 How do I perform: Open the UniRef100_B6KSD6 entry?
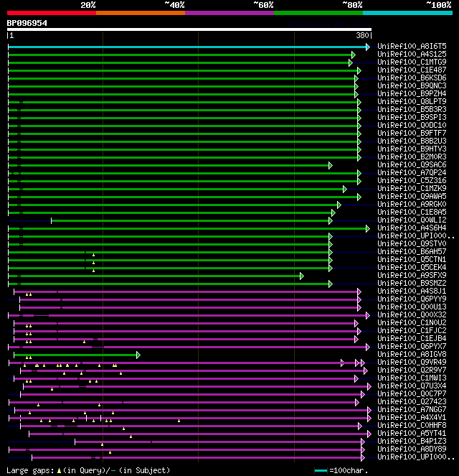click(x=412, y=78)
